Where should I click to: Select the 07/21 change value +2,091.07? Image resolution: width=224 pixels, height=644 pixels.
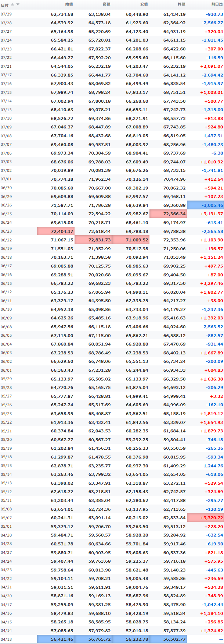point(212,66)
